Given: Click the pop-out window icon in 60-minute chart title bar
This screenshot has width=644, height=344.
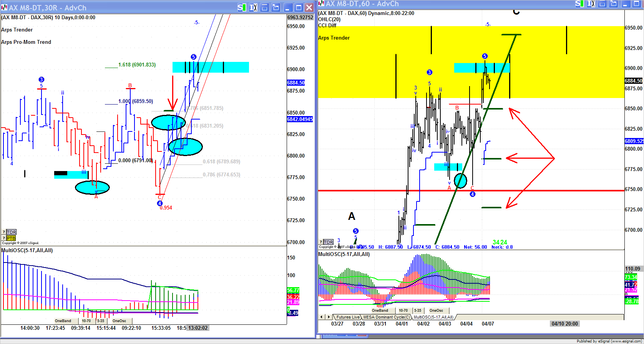Looking at the screenshot, I should [614, 4].
